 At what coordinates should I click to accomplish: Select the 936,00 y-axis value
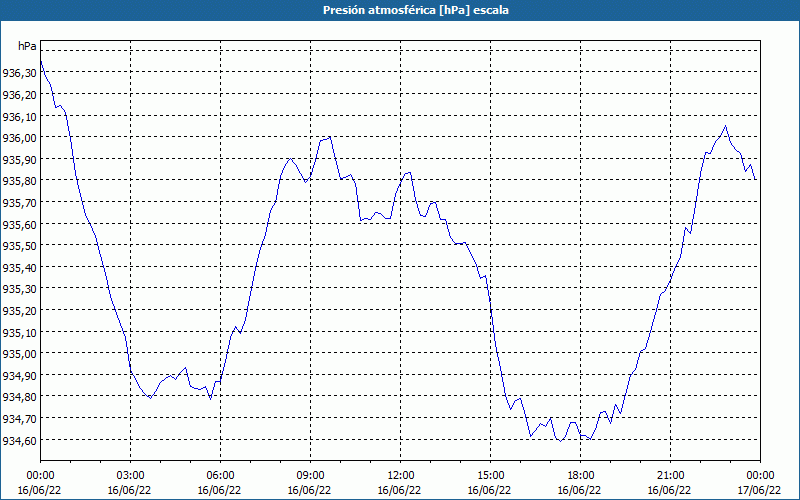coord(19,138)
